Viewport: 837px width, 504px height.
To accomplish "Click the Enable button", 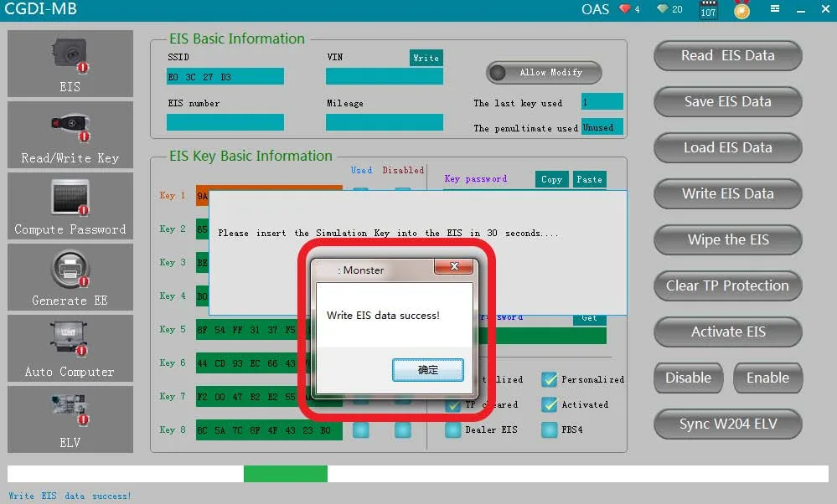I will tap(767, 378).
